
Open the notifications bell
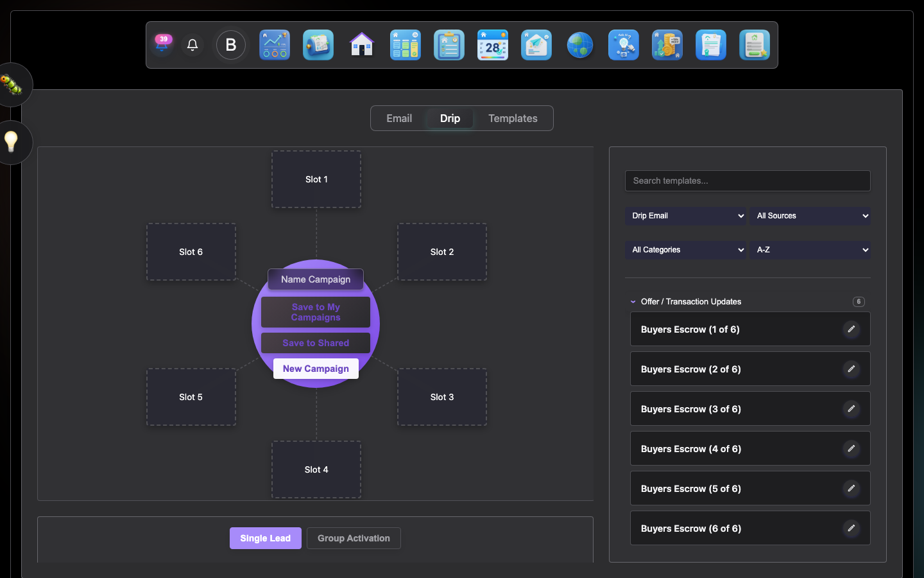pos(193,45)
